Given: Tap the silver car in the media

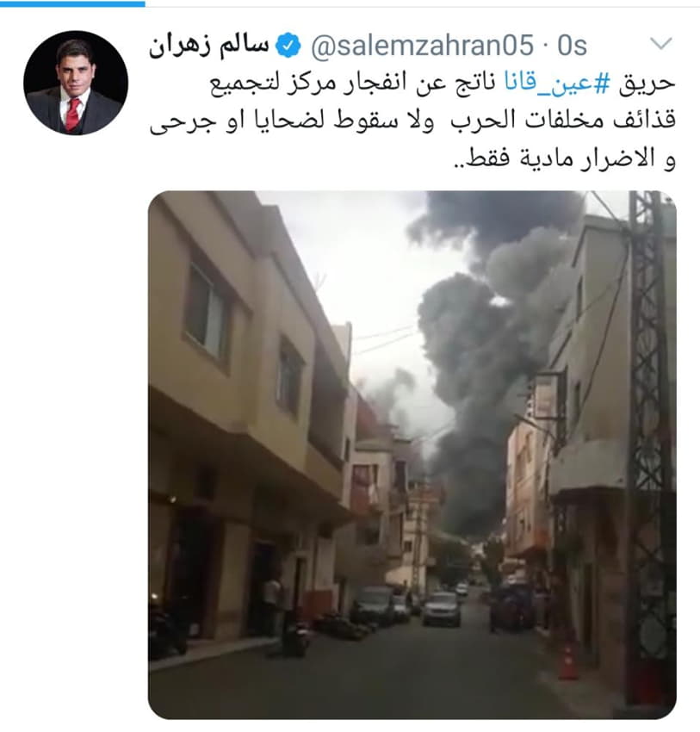Looking at the screenshot, I should [x=442, y=608].
